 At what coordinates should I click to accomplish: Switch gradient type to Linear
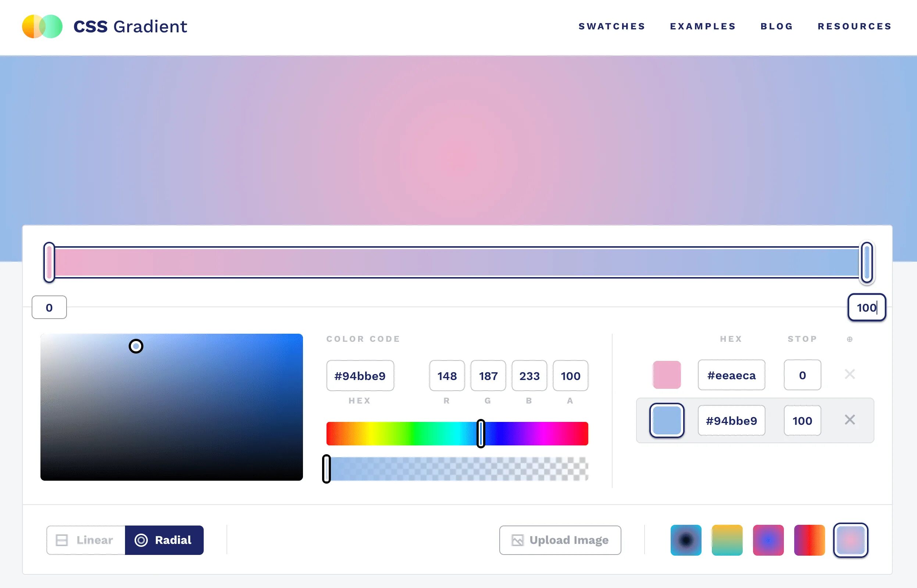(86, 540)
